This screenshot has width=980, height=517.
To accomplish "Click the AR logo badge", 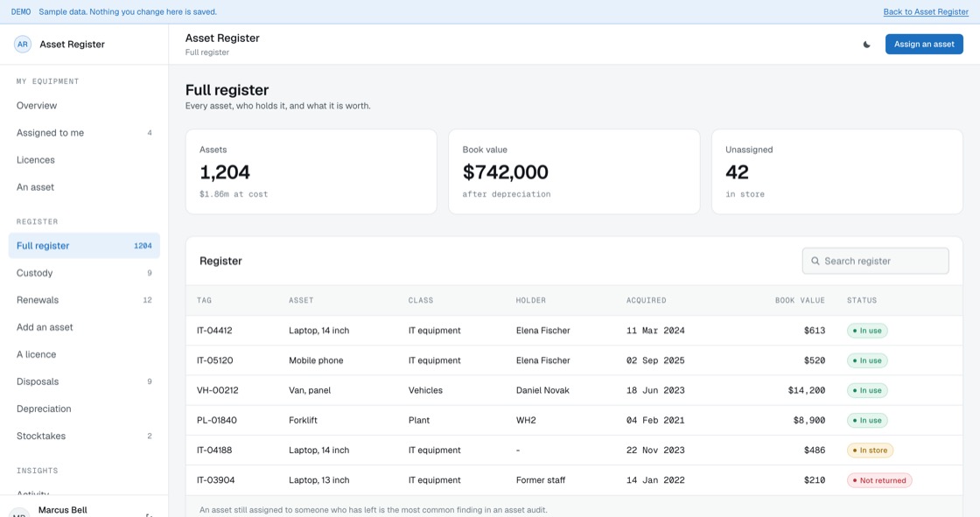I will pyautogui.click(x=23, y=45).
